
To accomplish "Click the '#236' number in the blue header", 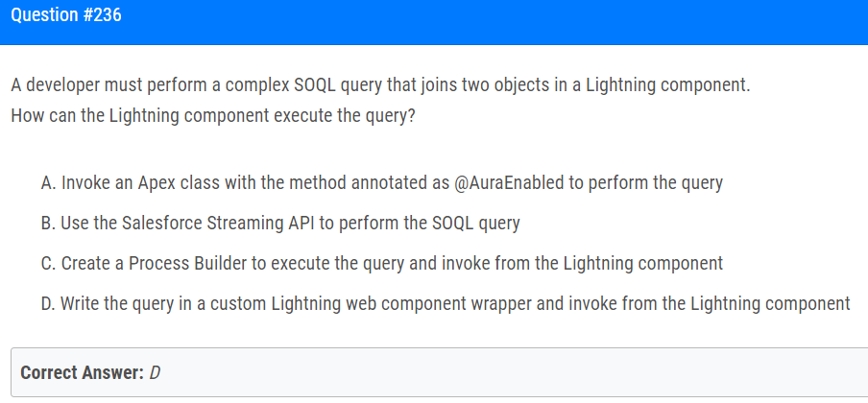I will click(x=103, y=15).
